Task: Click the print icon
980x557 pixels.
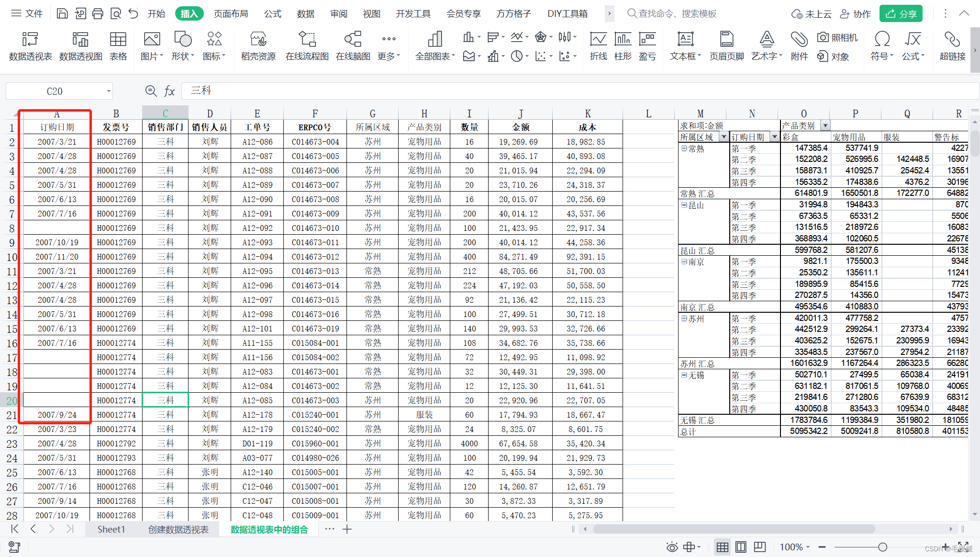Action: [98, 13]
